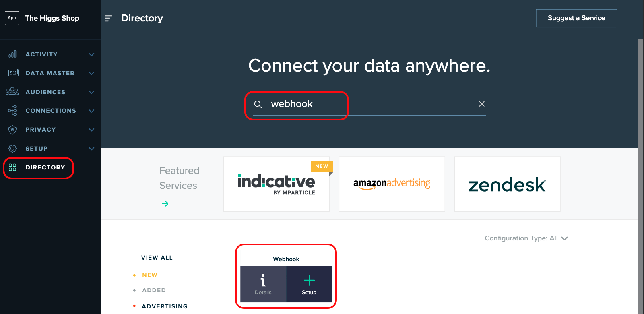Toggle the sidebar collapse hamburger icon
The width and height of the screenshot is (644, 314).
(x=108, y=18)
